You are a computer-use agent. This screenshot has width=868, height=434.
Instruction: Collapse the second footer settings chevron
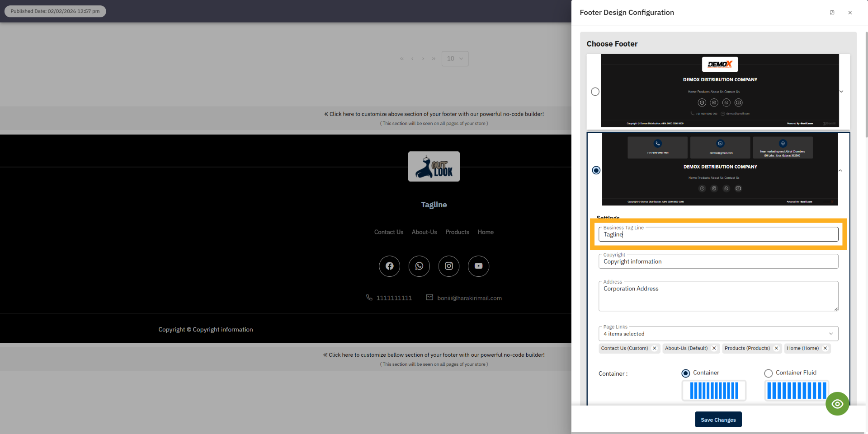840,171
